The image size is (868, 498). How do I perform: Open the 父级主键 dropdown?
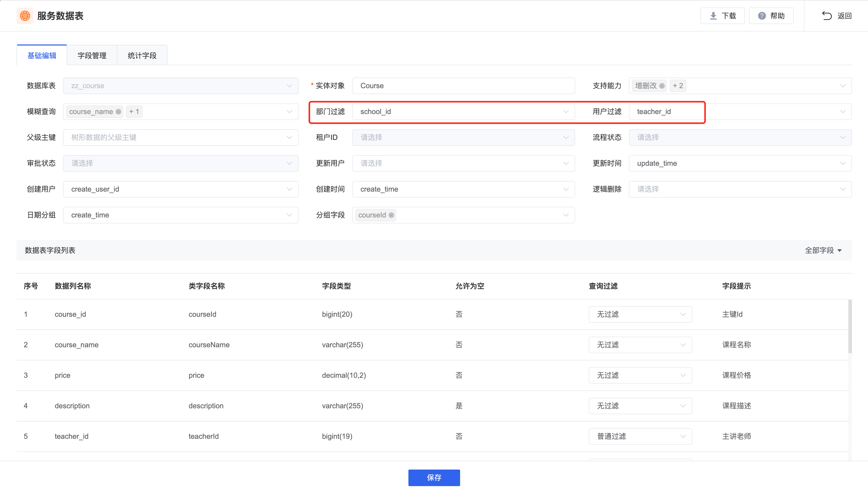point(180,138)
